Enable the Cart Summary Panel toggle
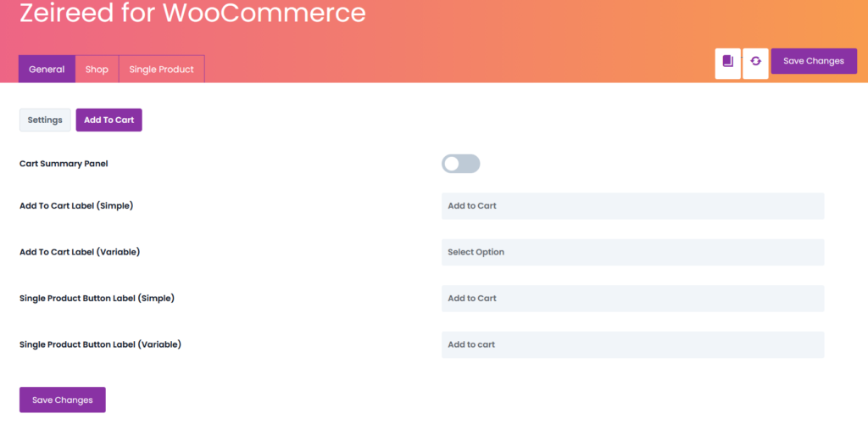Image resolution: width=868 pixels, height=425 pixels. (460, 164)
